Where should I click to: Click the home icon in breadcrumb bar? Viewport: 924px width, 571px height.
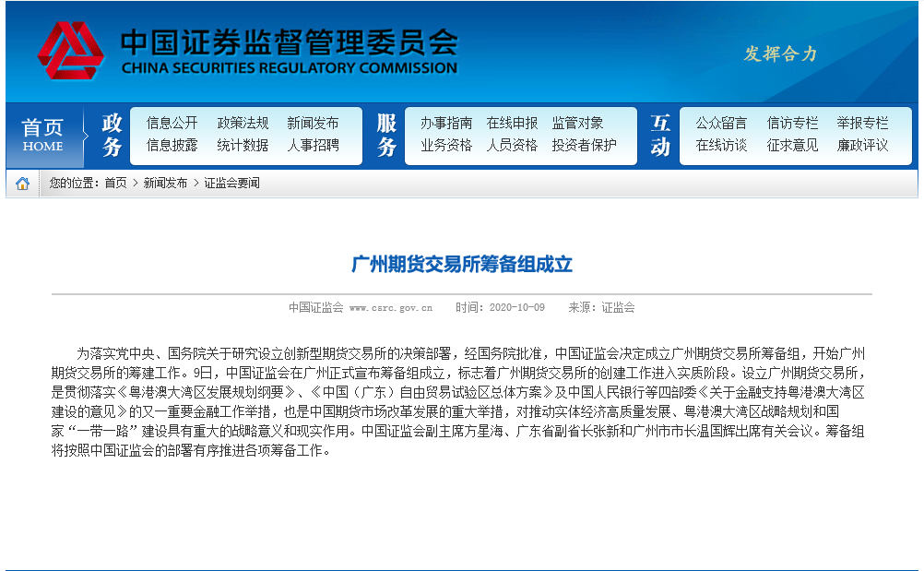point(22,184)
